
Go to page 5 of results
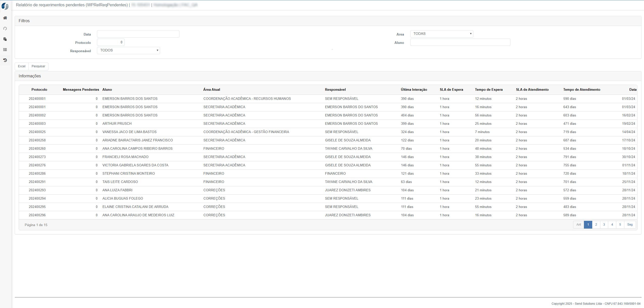[x=620, y=225]
